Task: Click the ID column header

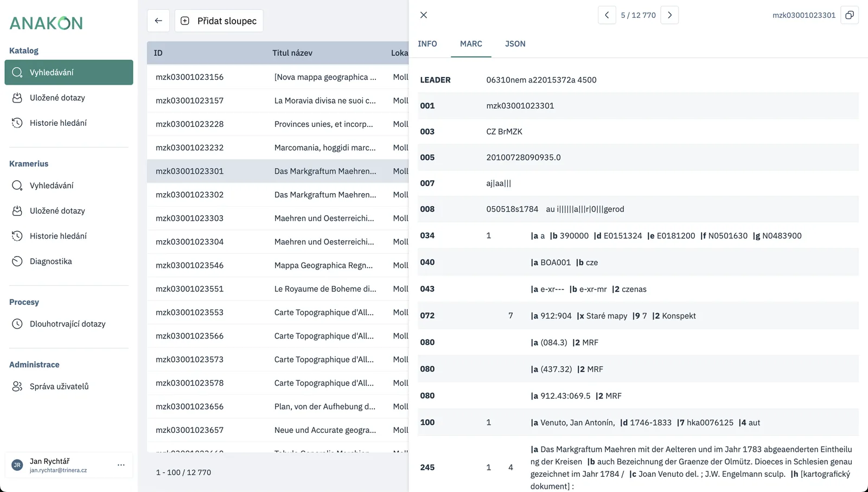Action: pyautogui.click(x=158, y=53)
